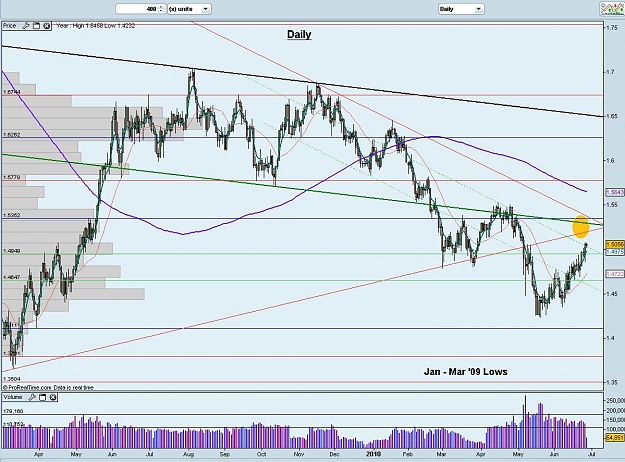The width and height of the screenshot is (625, 462).
Task: Click the 1.75 price axis label
Action: point(612,28)
